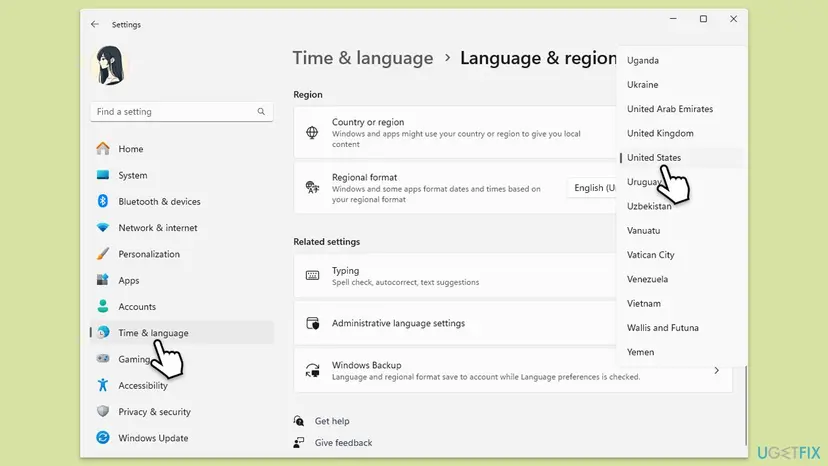
Task: Close the Settings window
Action: coord(733,19)
